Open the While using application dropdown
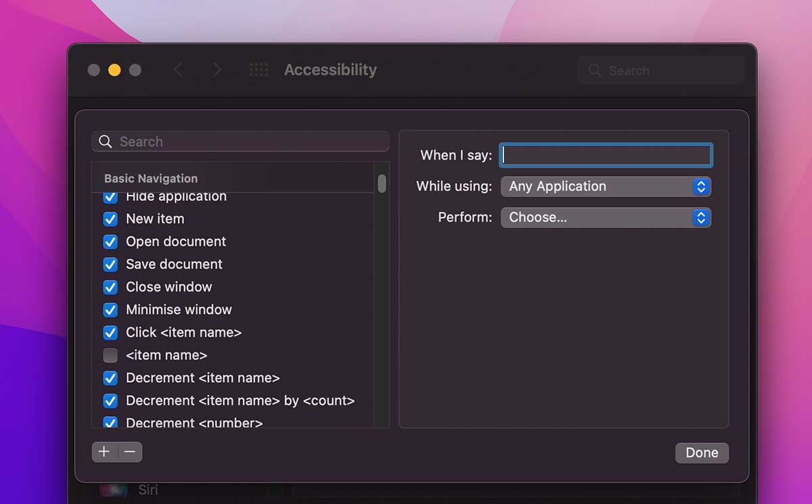This screenshot has width=812, height=504. click(606, 186)
